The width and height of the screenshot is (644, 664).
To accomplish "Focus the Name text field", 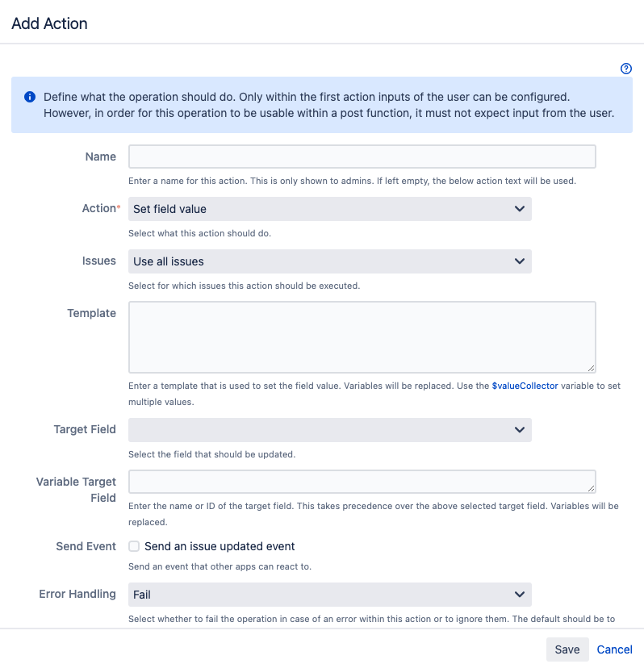I will tap(362, 157).
